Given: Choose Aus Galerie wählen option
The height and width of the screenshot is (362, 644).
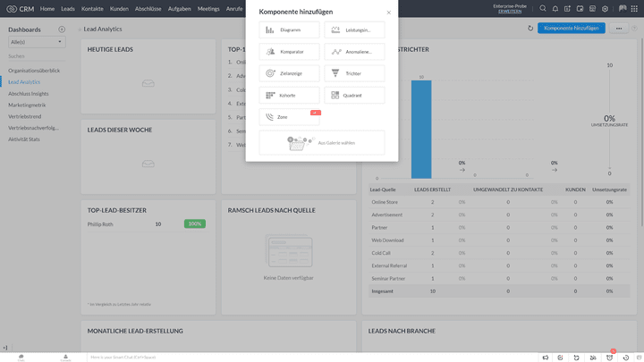Looking at the screenshot, I should pyautogui.click(x=322, y=142).
